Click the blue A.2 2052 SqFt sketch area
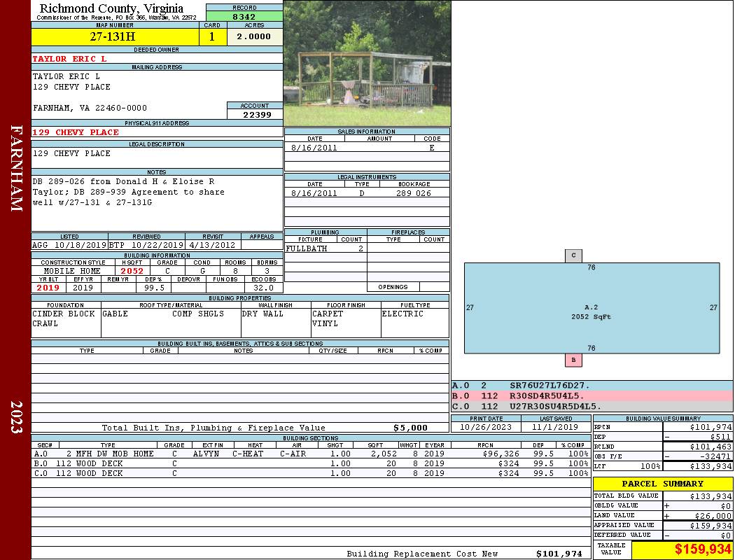The width and height of the screenshot is (735, 560). pyautogui.click(x=591, y=308)
